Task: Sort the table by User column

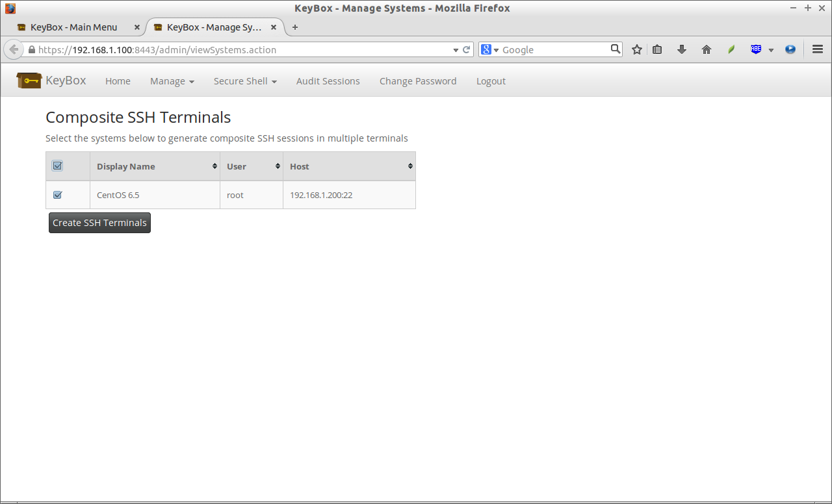Action: (x=252, y=166)
